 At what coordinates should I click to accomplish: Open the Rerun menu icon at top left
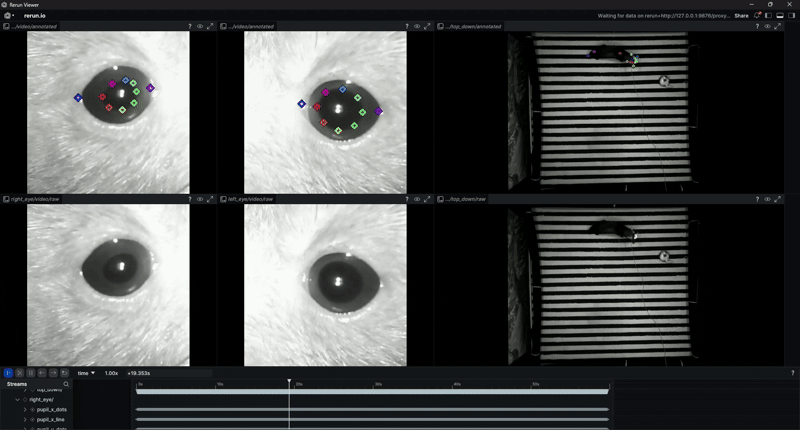click(9, 16)
